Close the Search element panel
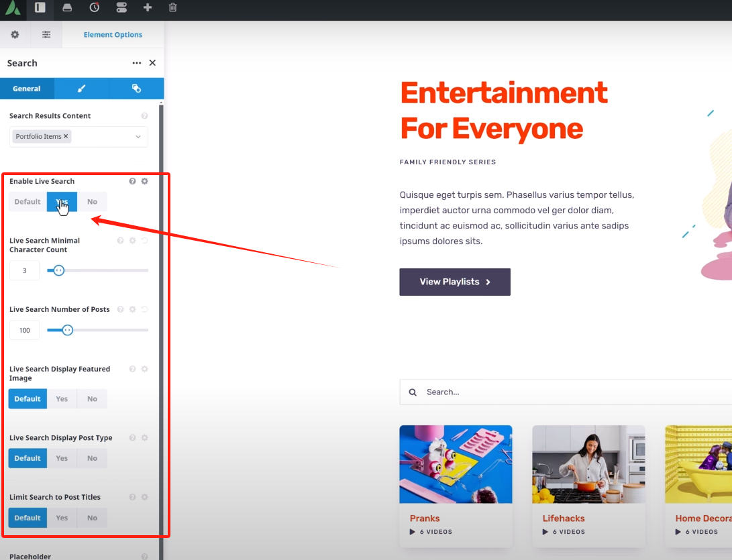 [152, 62]
